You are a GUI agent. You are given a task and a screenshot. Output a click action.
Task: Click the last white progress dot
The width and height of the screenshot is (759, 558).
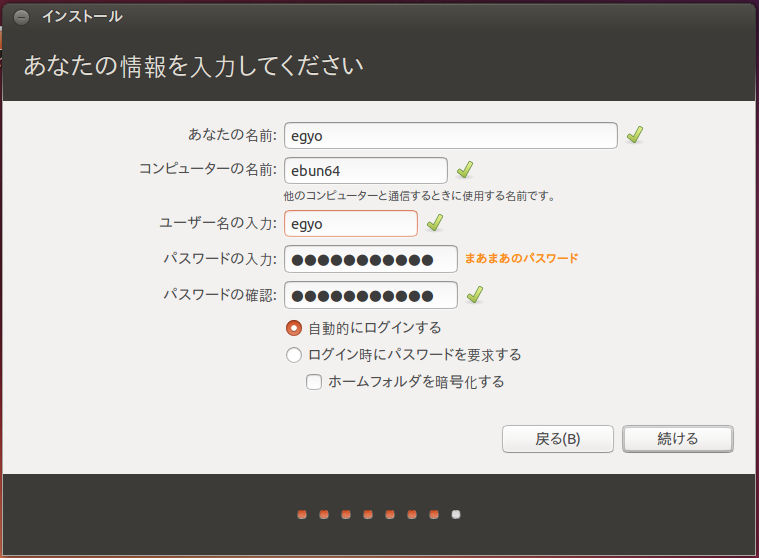tap(455, 514)
